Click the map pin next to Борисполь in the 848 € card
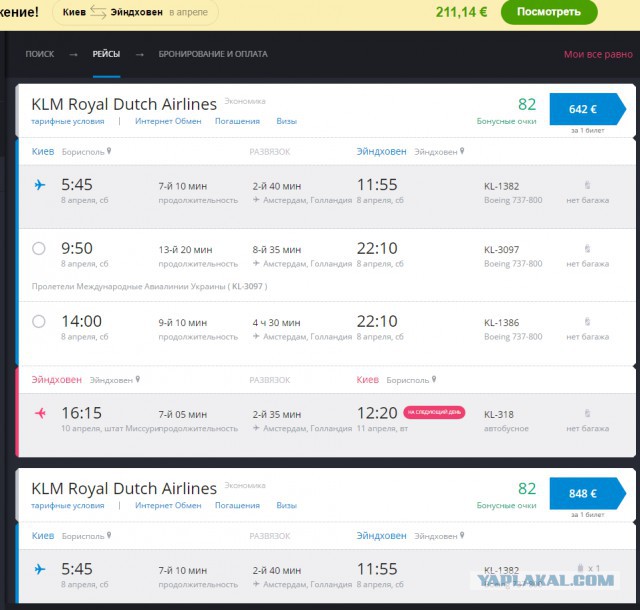640x610 pixels. tap(109, 535)
